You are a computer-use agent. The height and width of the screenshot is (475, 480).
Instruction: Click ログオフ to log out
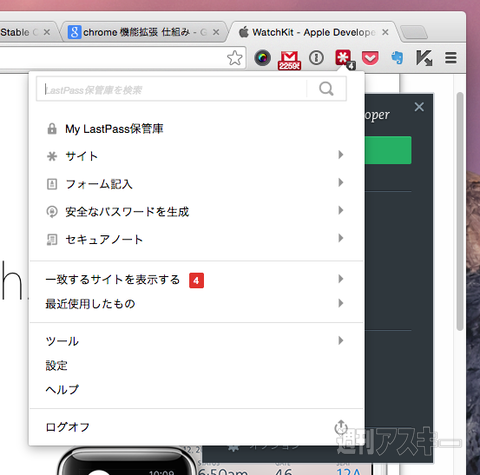tap(196, 427)
